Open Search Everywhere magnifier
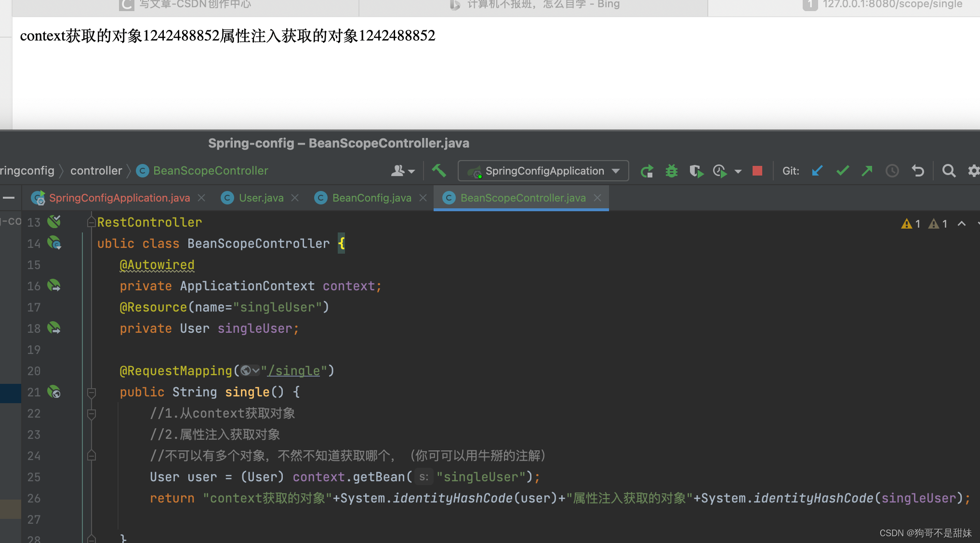The height and width of the screenshot is (543, 980). [949, 171]
